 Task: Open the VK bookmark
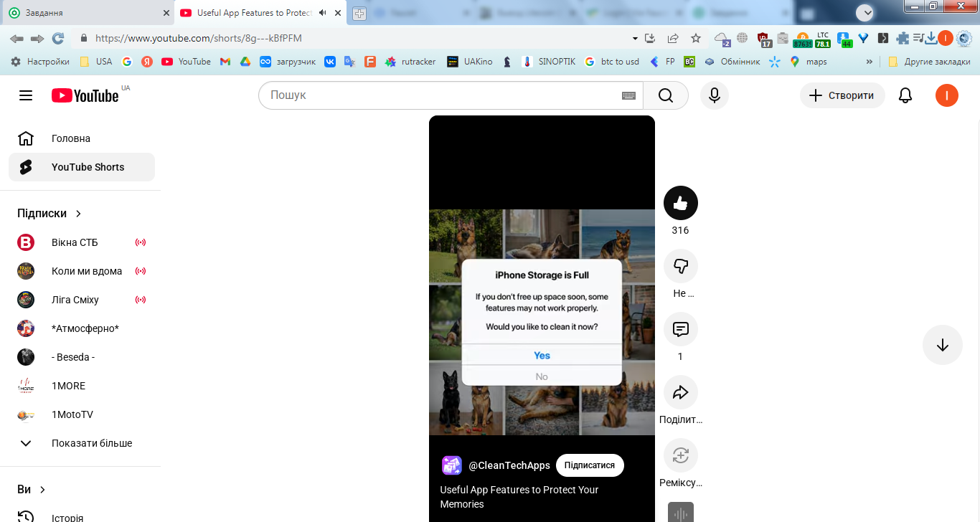point(330,62)
